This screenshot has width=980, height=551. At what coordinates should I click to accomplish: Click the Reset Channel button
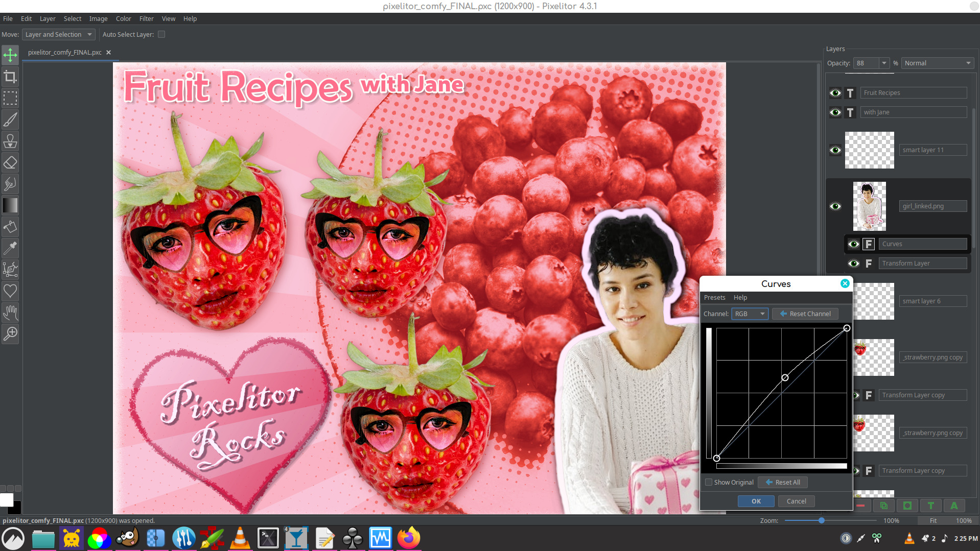pyautogui.click(x=805, y=314)
